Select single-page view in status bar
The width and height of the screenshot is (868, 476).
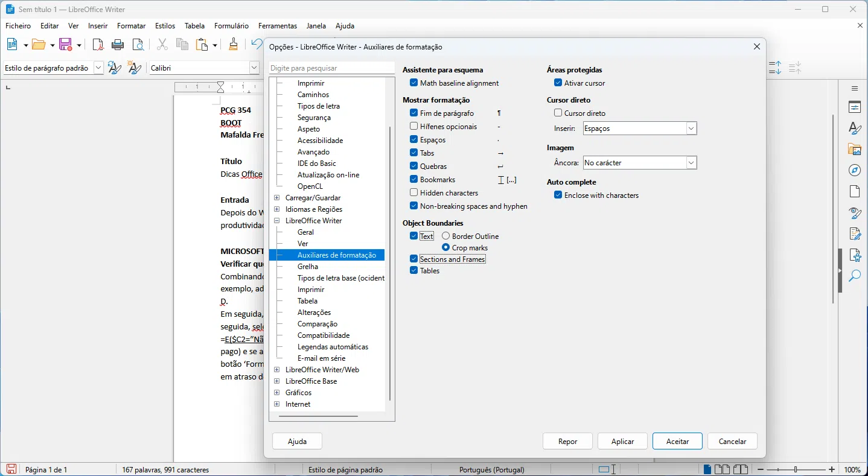tap(707, 469)
